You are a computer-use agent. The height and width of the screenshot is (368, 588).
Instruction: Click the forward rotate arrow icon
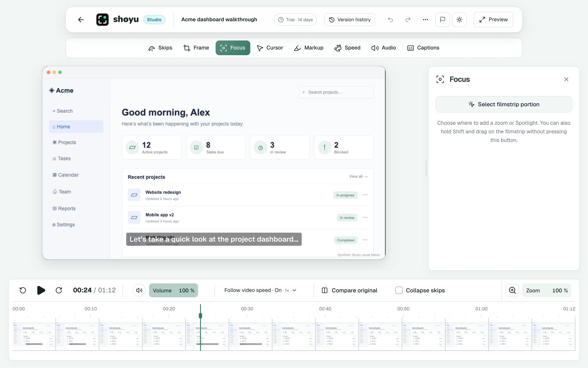click(x=59, y=290)
